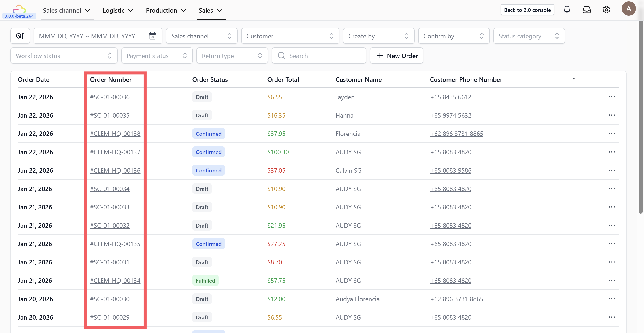Open the Payment status dropdown
Viewport: 644px width, 333px height.
[x=157, y=56]
